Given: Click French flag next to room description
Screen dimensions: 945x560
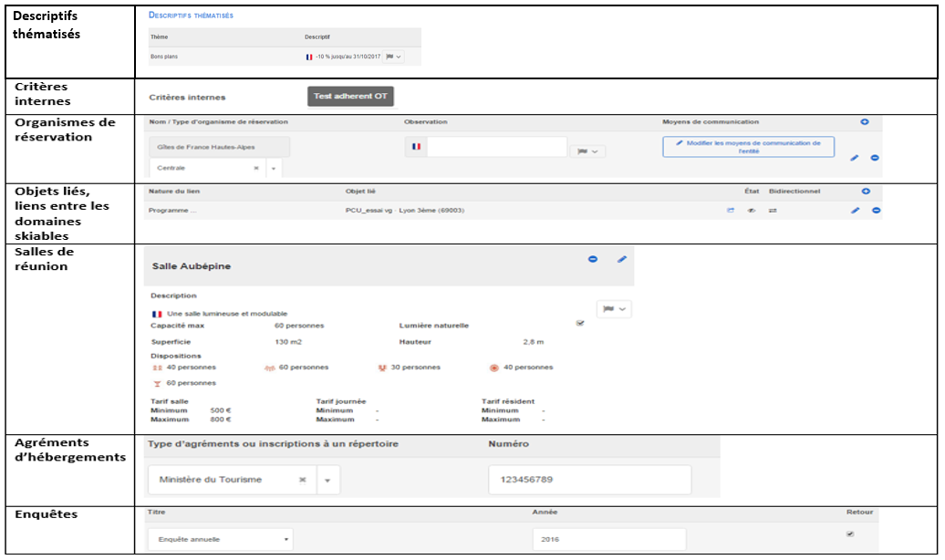Looking at the screenshot, I should coord(157,314).
